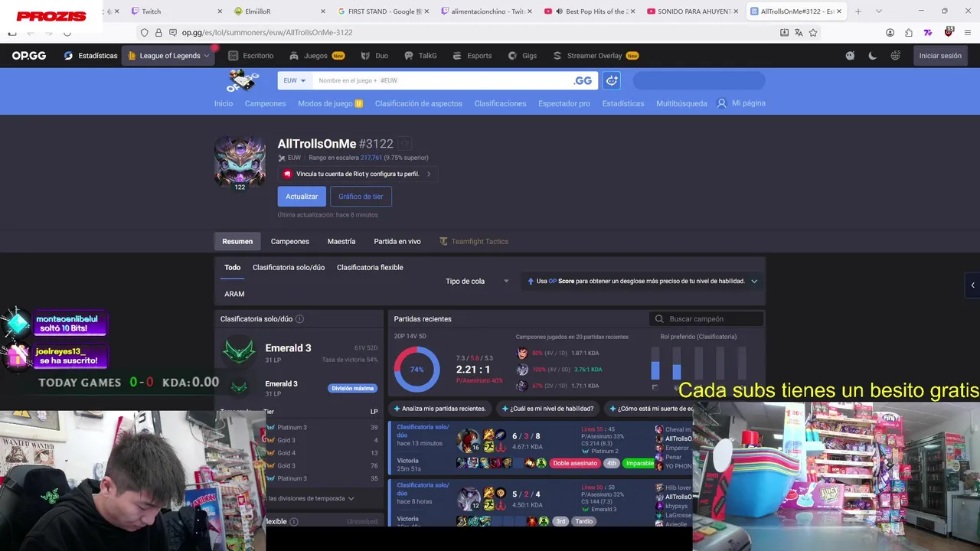The width and height of the screenshot is (980, 551).
Task: Expand the League of Legends game dropdown
Action: pos(168,56)
